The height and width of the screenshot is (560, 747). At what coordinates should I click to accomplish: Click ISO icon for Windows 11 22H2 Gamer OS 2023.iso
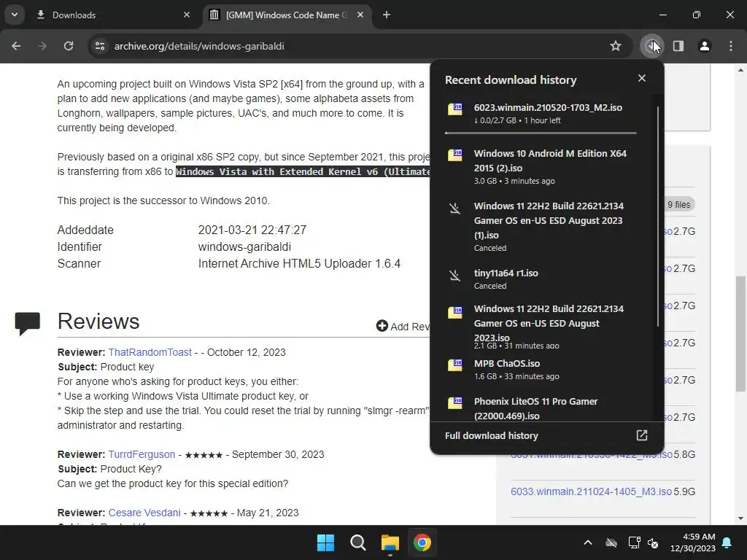point(455,311)
